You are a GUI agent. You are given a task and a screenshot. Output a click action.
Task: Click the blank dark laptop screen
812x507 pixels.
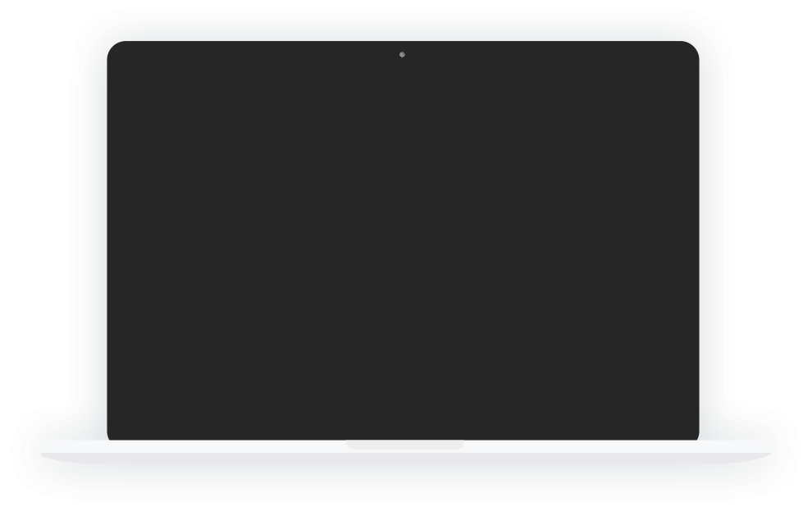click(x=403, y=241)
